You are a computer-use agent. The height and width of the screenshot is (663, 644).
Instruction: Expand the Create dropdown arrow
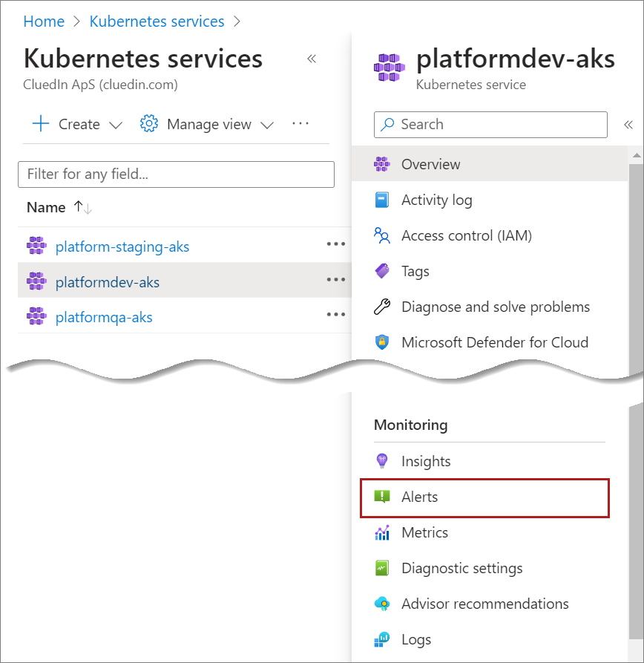(x=116, y=125)
